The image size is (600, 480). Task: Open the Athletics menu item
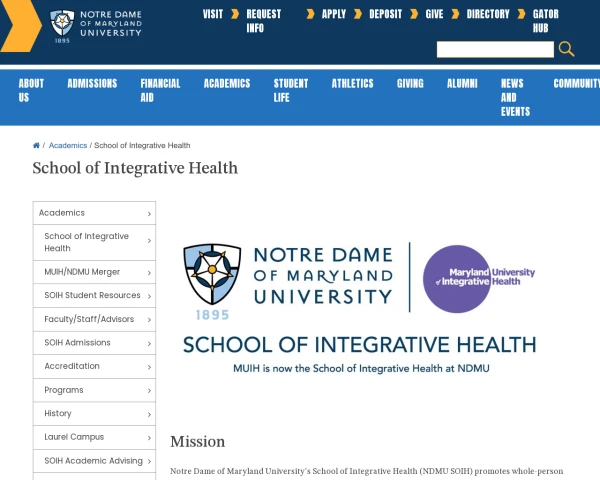pos(352,83)
